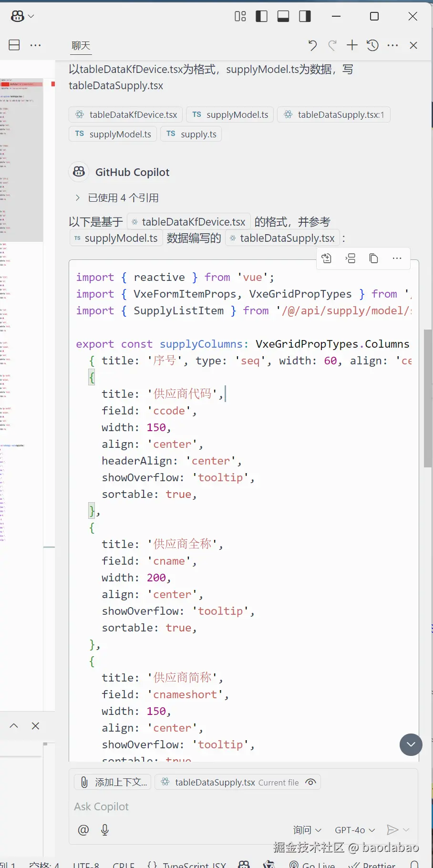Click chat panel vertical scrollbar
The width and height of the screenshot is (433, 868).
pyautogui.click(x=428, y=398)
